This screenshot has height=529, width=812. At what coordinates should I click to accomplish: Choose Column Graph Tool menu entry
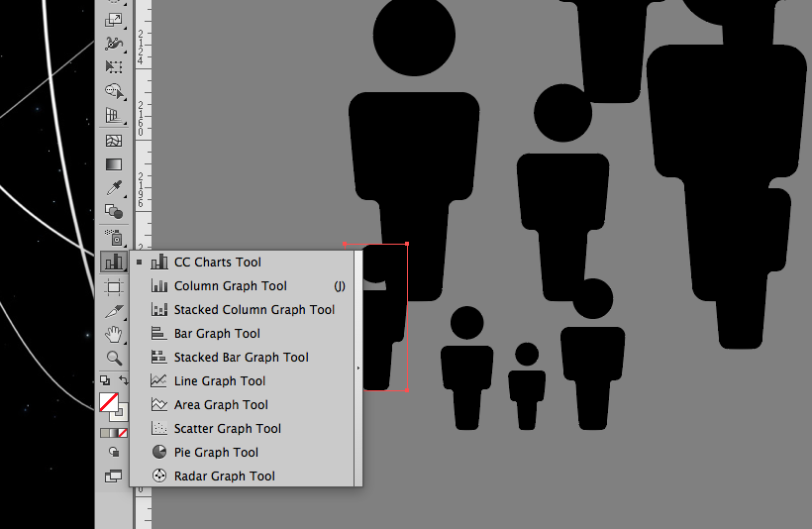(230, 286)
